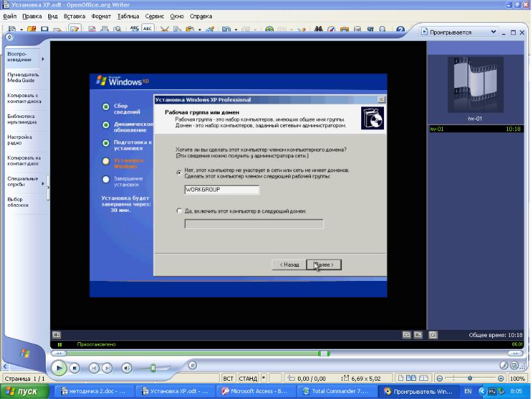Screen dimensions: 532x399
Task: Open Выбор обложки tab
Action: [18, 202]
